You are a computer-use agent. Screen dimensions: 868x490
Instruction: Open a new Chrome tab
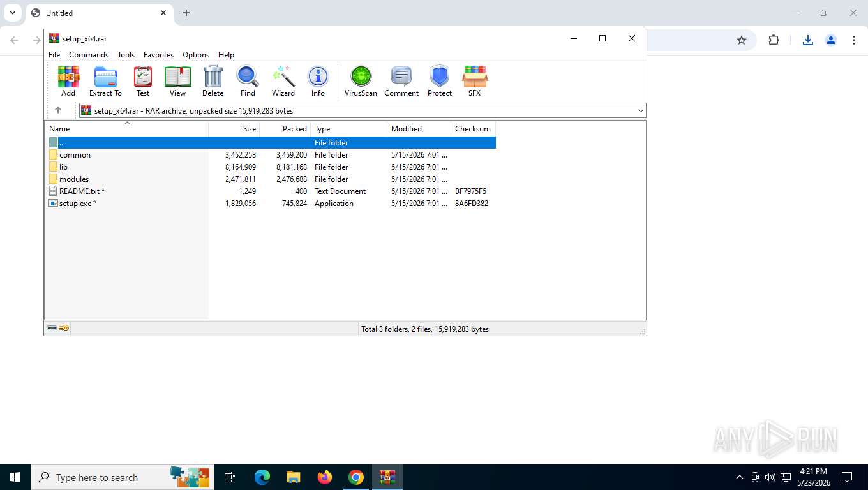click(186, 13)
